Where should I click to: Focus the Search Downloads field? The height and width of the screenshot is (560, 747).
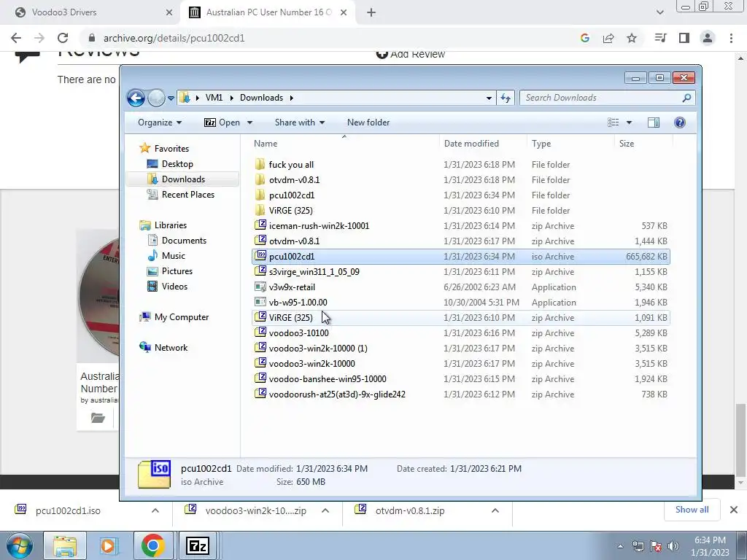pos(608,98)
